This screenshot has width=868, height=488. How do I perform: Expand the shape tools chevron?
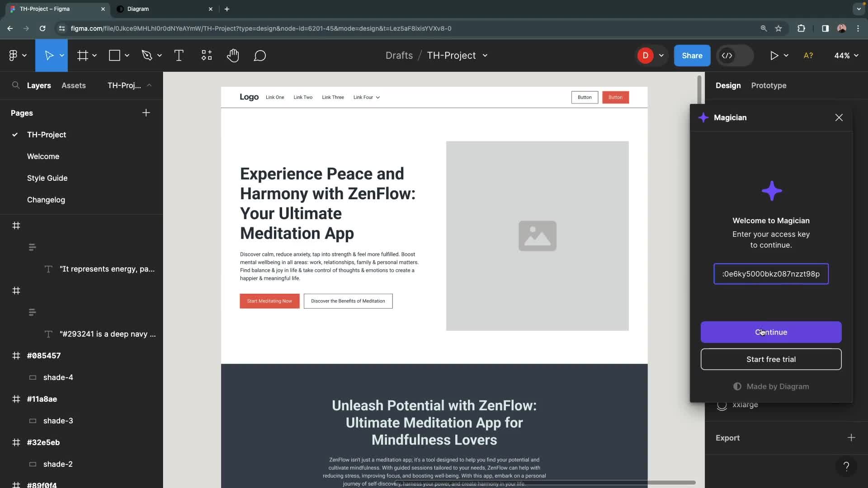[126, 55]
